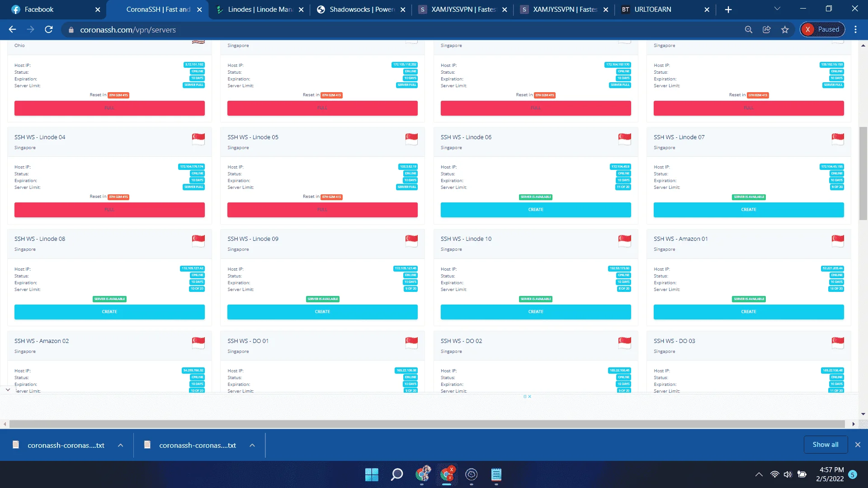Viewport: 868px width, 488px height.
Task: Create account on SSH WS - Linode 10
Action: tap(536, 312)
